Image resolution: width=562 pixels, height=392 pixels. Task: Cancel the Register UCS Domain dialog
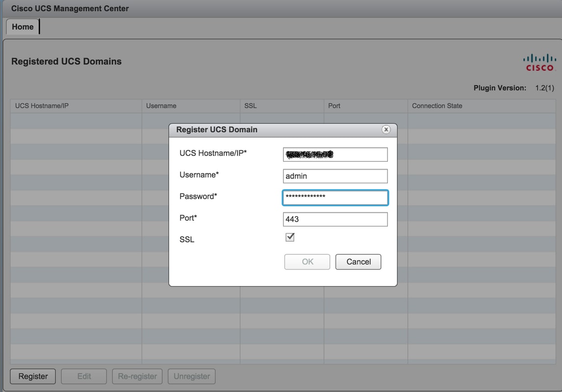tap(358, 262)
